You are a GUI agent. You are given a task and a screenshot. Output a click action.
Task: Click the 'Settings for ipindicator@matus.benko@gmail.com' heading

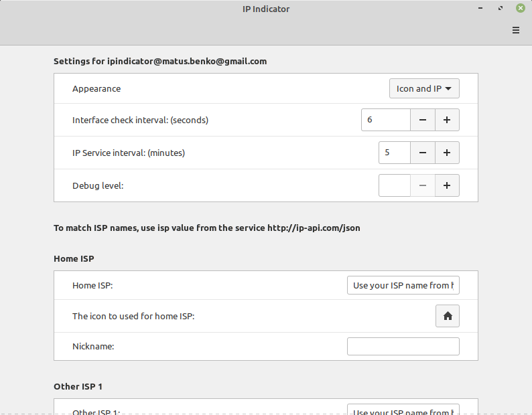tap(160, 62)
